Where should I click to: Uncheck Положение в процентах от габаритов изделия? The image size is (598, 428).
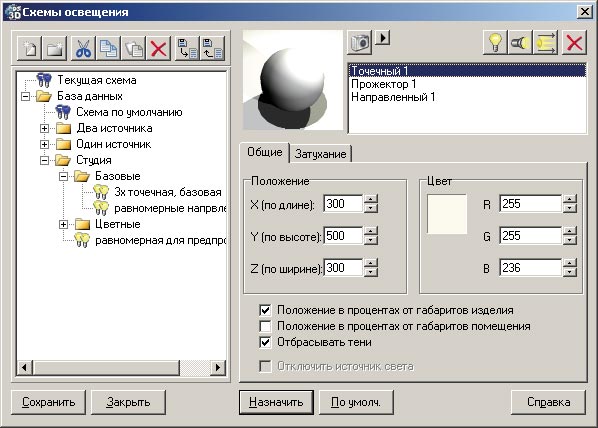click(265, 310)
